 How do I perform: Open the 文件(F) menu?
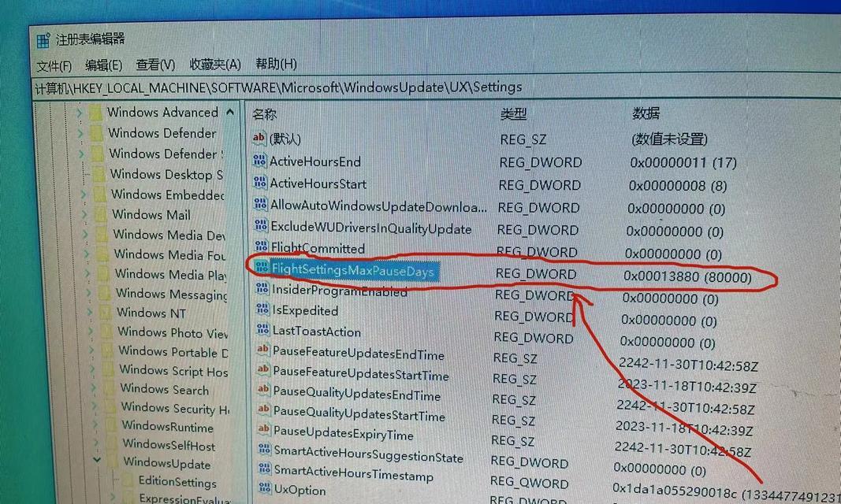(54, 66)
